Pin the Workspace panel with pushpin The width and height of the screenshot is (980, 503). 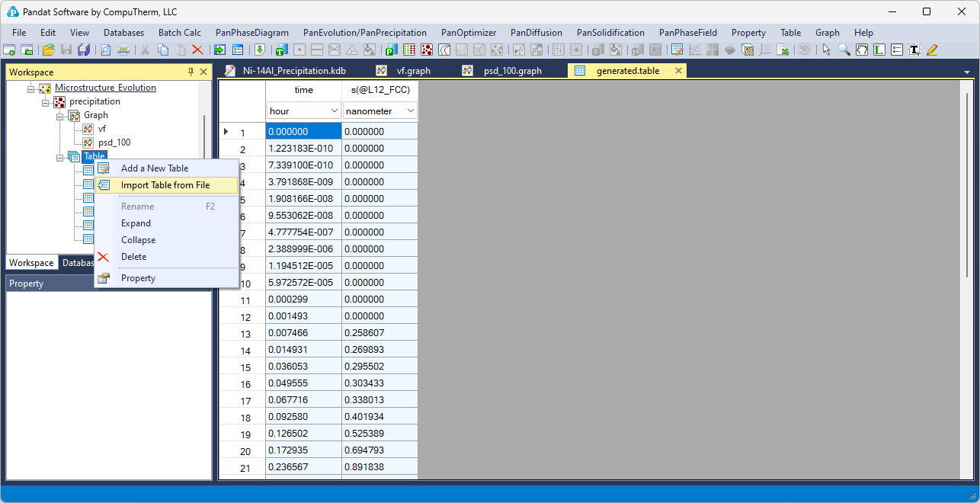(x=191, y=72)
